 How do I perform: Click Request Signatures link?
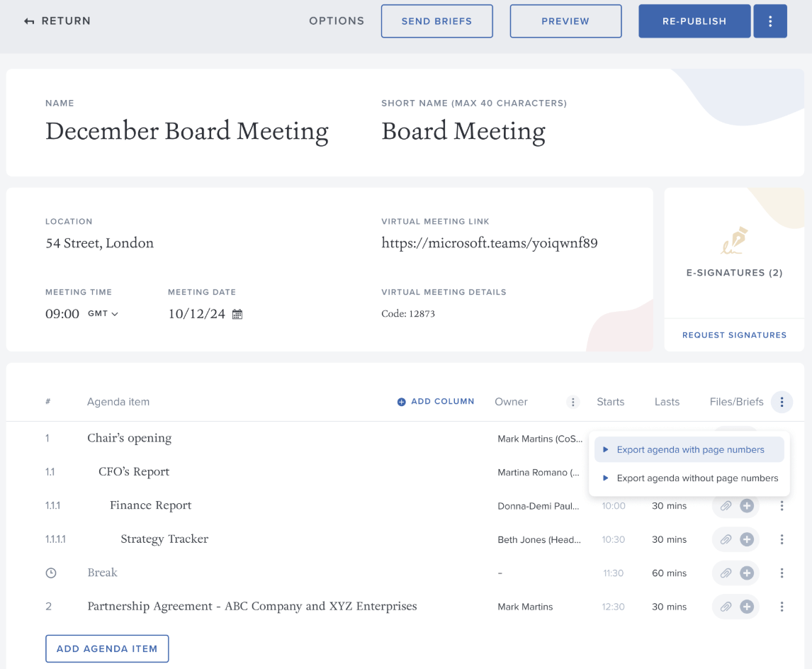tap(734, 335)
